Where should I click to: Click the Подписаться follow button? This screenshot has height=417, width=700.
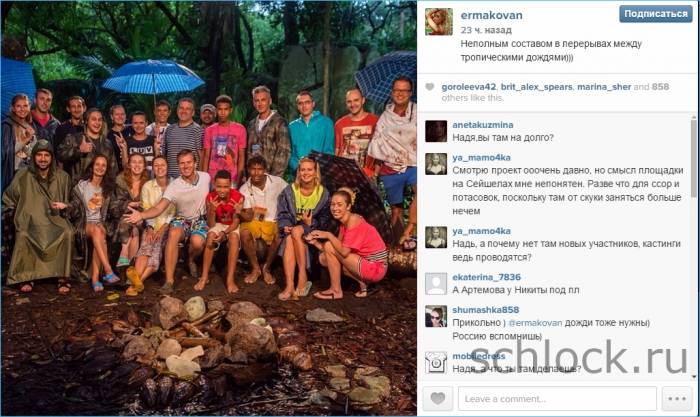coord(655,14)
